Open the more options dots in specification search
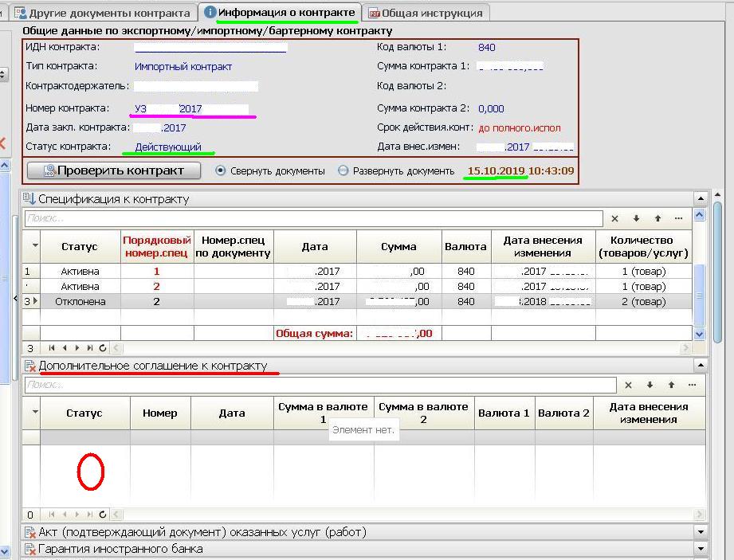Viewport: 734px width, 560px height. coord(678,218)
